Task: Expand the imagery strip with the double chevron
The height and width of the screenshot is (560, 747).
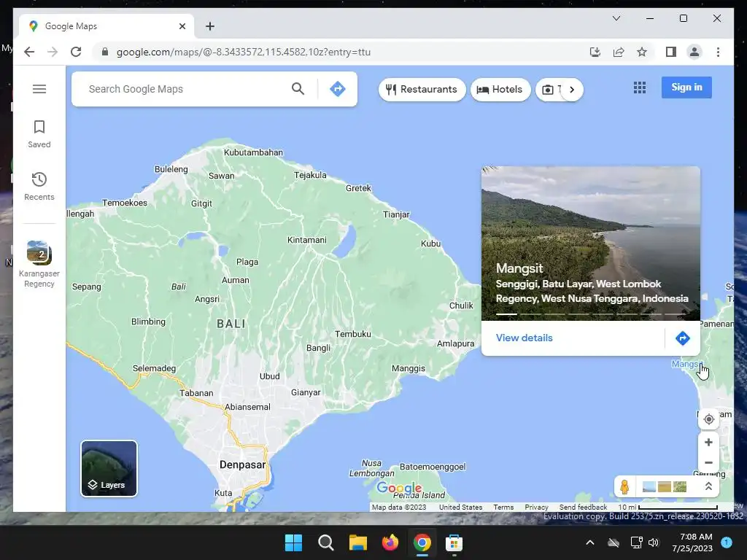Action: 708,486
